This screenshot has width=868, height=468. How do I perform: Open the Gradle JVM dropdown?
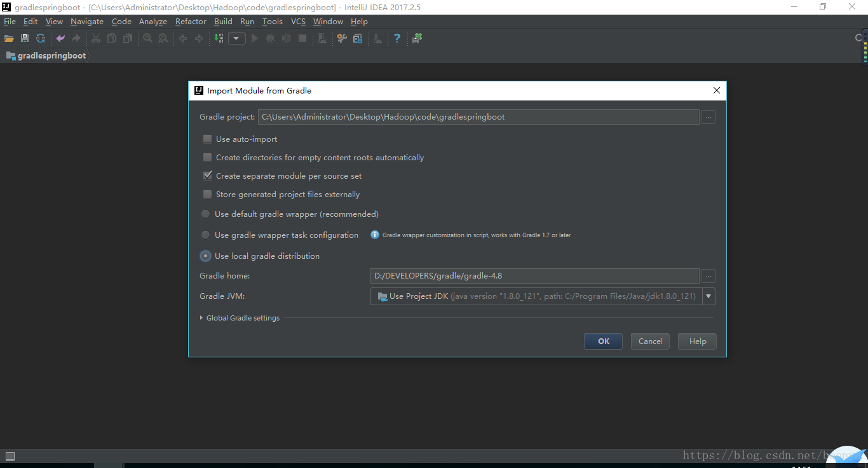[x=709, y=296]
